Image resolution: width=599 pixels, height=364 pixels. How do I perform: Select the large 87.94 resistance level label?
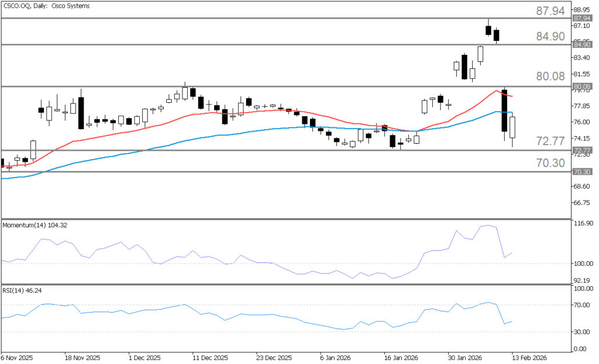coord(550,11)
